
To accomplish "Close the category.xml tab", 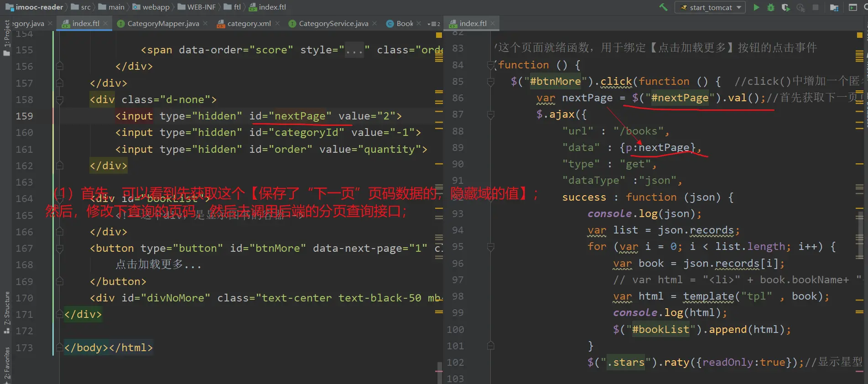I will [277, 23].
